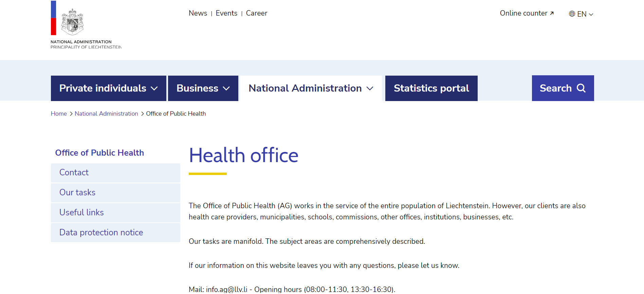Click National Administration breadcrumb link

pyautogui.click(x=106, y=114)
